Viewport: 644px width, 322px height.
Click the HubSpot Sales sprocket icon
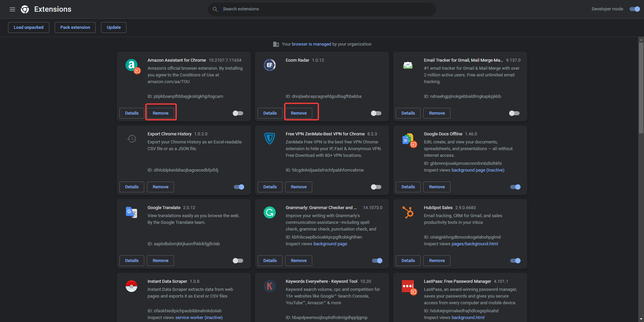click(x=408, y=212)
